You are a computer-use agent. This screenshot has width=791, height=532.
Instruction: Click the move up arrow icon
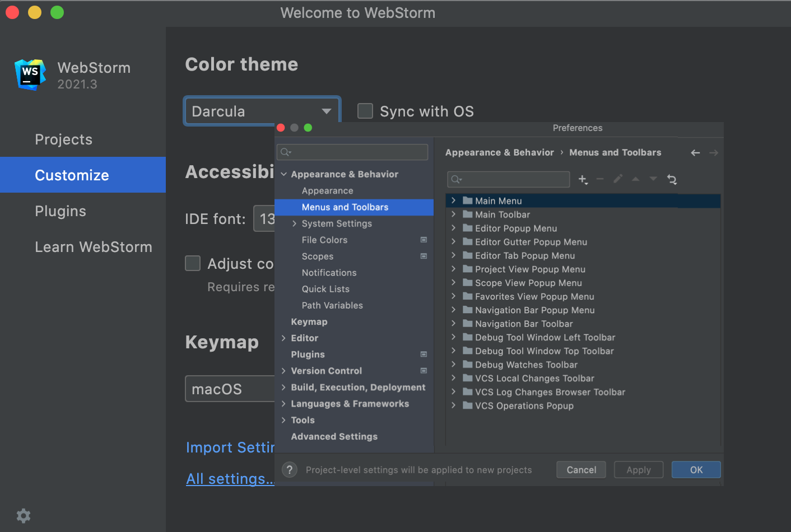[x=636, y=179]
